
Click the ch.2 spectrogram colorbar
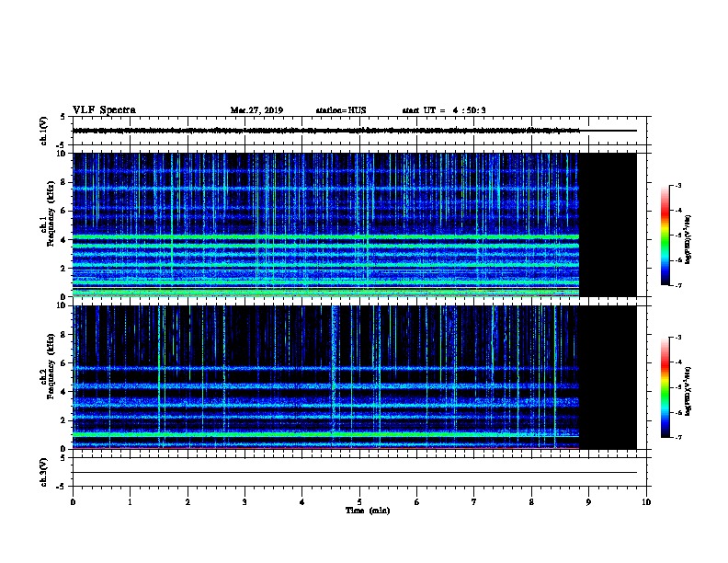coord(665,387)
